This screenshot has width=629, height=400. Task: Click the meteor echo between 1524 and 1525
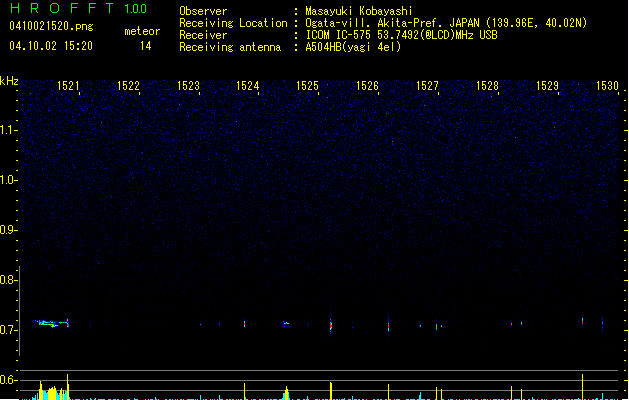(286, 323)
